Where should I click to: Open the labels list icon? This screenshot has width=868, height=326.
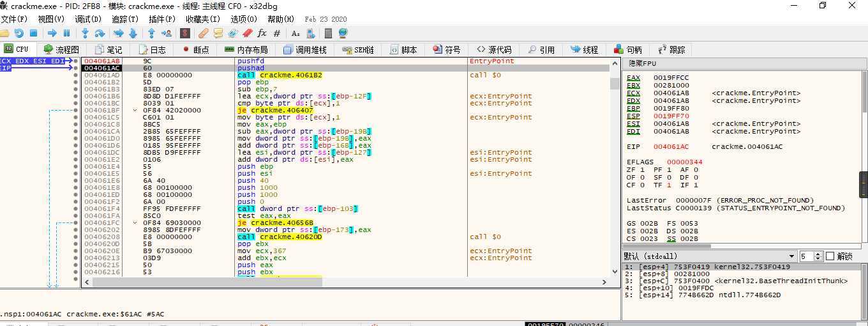(x=233, y=33)
